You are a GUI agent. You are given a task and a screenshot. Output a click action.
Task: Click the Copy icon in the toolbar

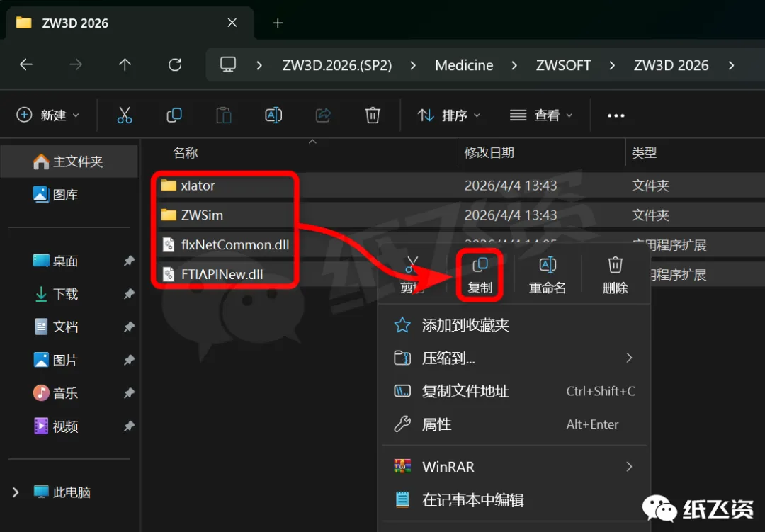pos(174,115)
